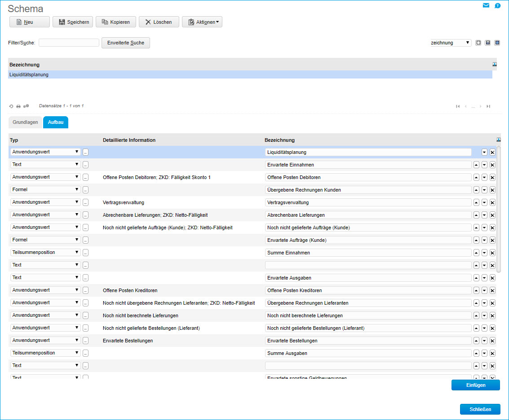Select the Aufbau tab
The image size is (509, 420).
point(56,122)
